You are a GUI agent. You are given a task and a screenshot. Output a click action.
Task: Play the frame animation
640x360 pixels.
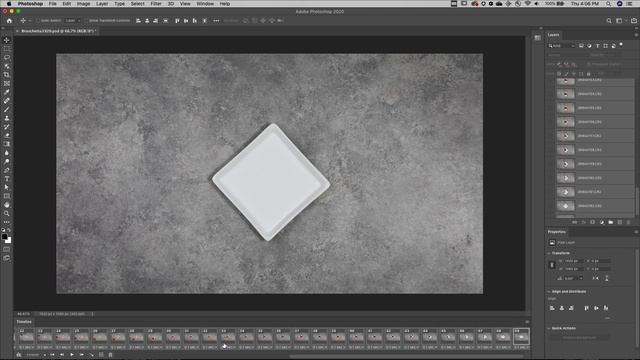(x=72, y=355)
